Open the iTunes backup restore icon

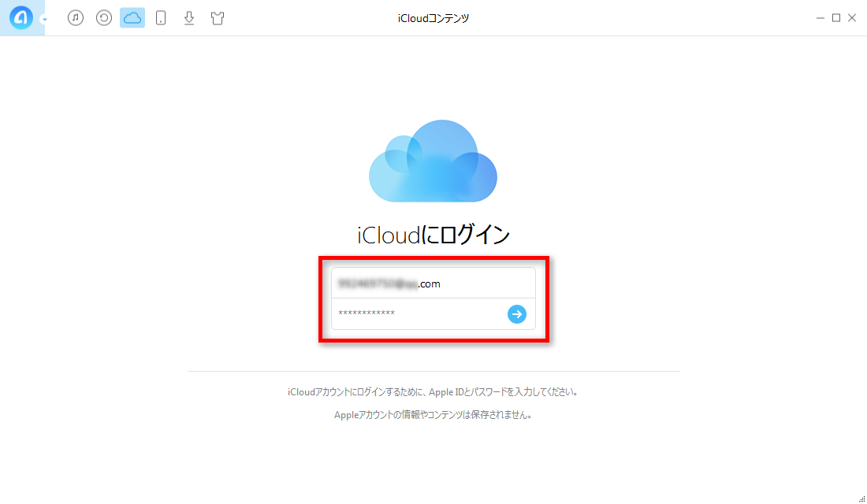point(104,17)
